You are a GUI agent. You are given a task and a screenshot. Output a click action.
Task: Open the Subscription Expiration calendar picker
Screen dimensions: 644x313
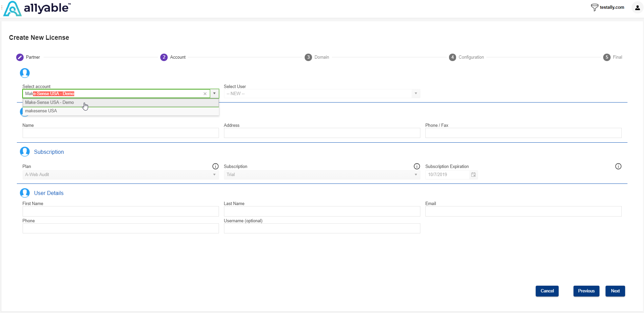(473, 175)
